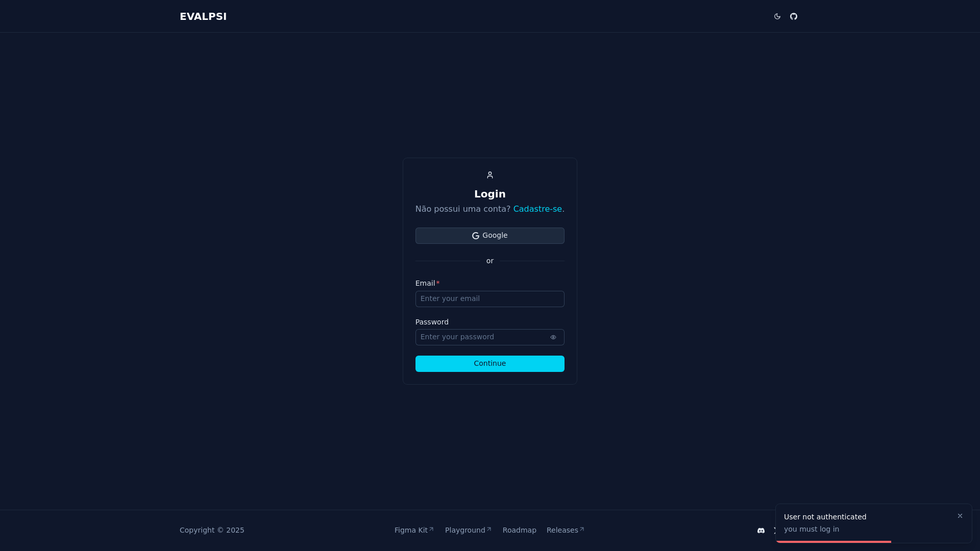Click the Email field label
This screenshot has height=551, width=980.
click(x=427, y=283)
